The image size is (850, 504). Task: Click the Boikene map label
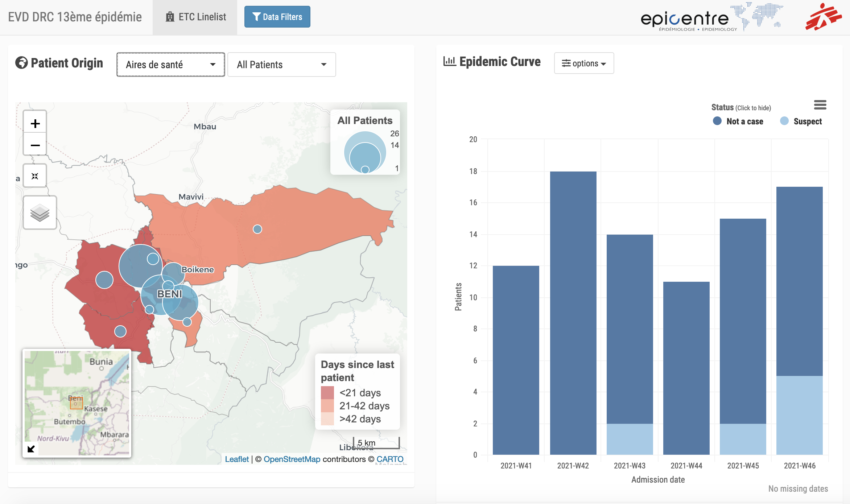tap(198, 269)
